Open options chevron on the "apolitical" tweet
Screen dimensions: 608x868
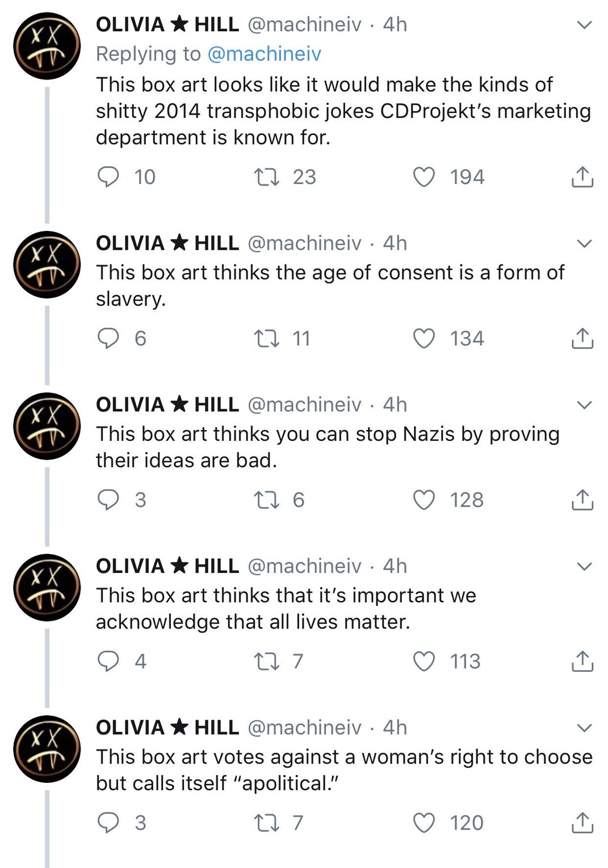click(x=584, y=728)
